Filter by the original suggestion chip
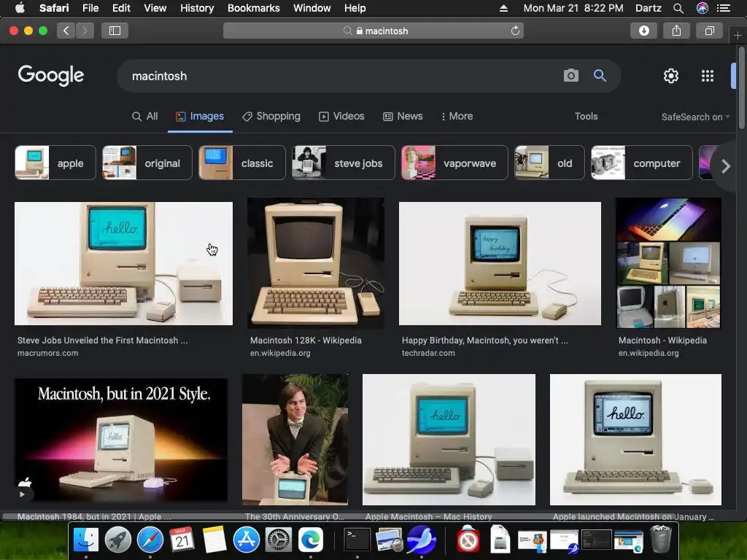Viewport: 747px width, 560px height. point(147,163)
